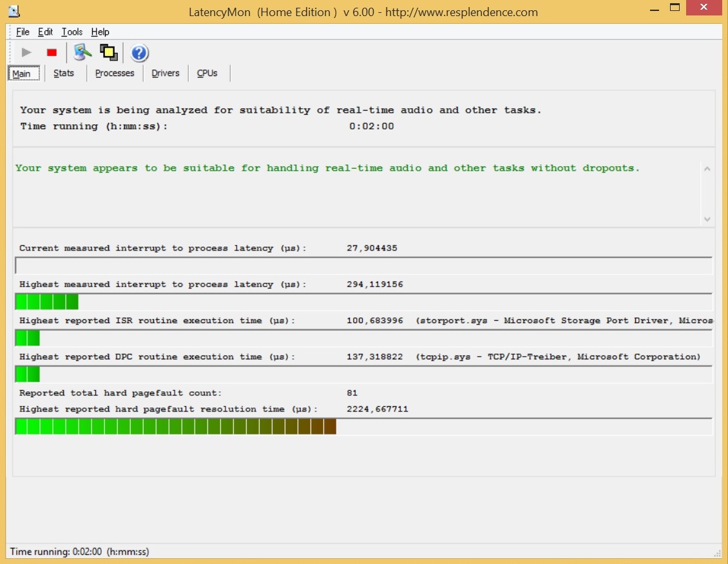Click 'Highest reported ISR routine execution time' label
Viewport: 728px width, 564px height.
coord(157,321)
